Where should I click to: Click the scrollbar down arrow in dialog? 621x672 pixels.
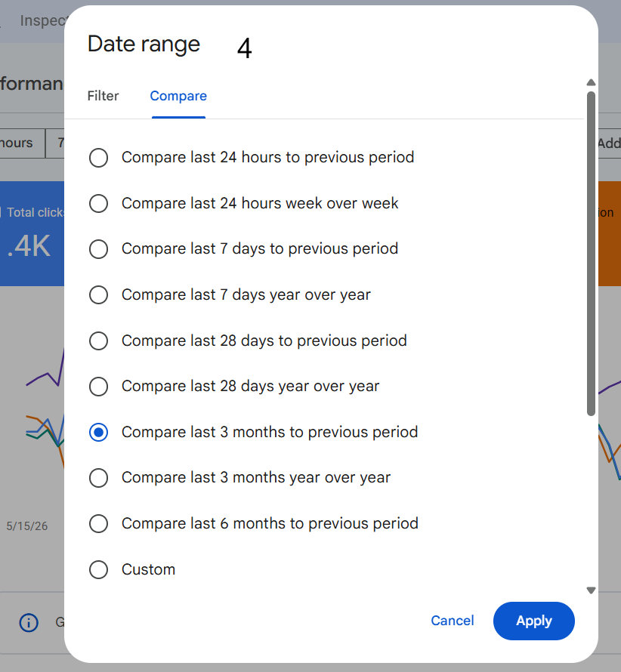[x=591, y=590]
